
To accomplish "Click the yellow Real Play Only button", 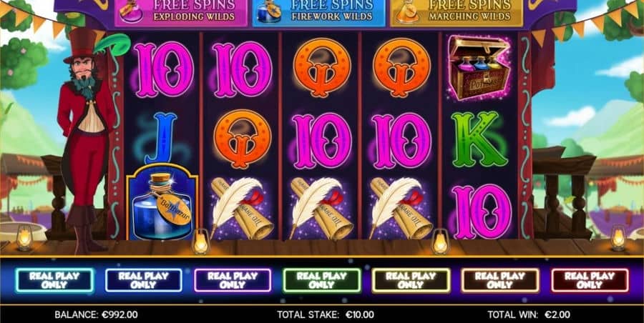I will (x=411, y=280).
